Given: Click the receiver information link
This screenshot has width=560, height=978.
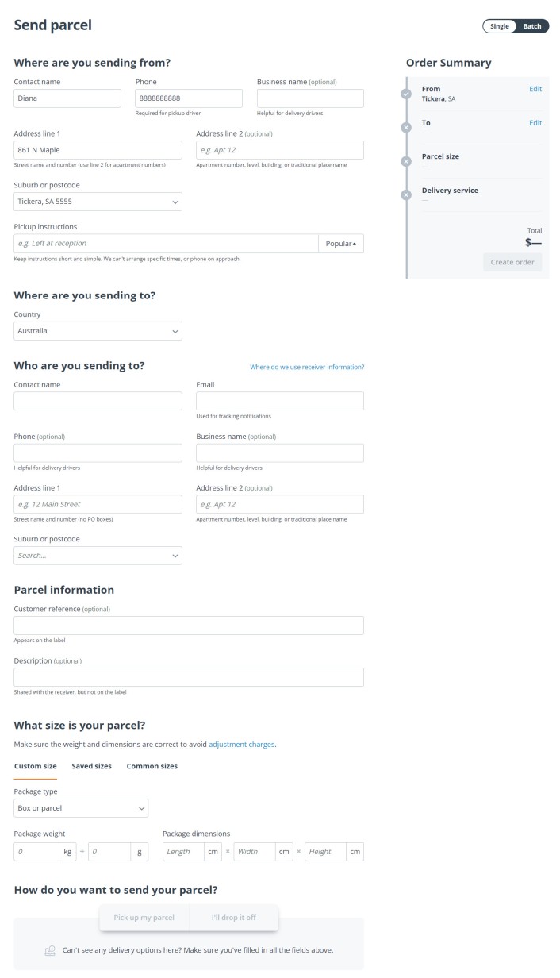Looking at the screenshot, I should coord(307,367).
